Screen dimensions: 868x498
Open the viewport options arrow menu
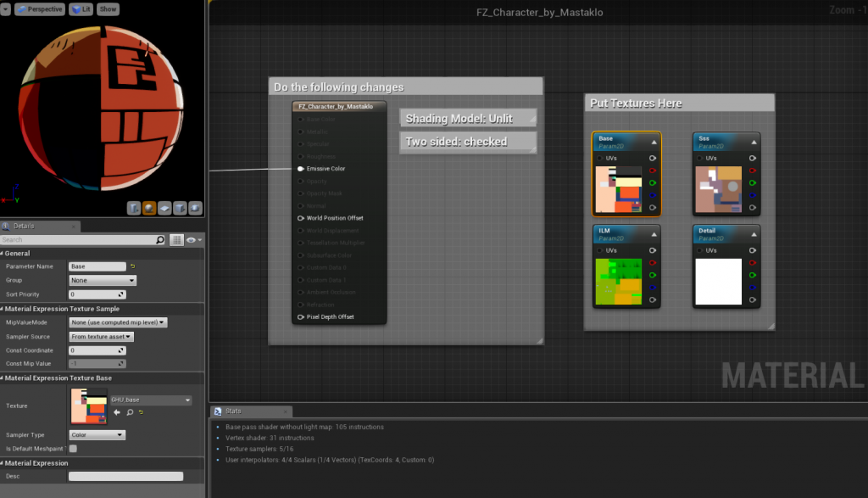6,8
